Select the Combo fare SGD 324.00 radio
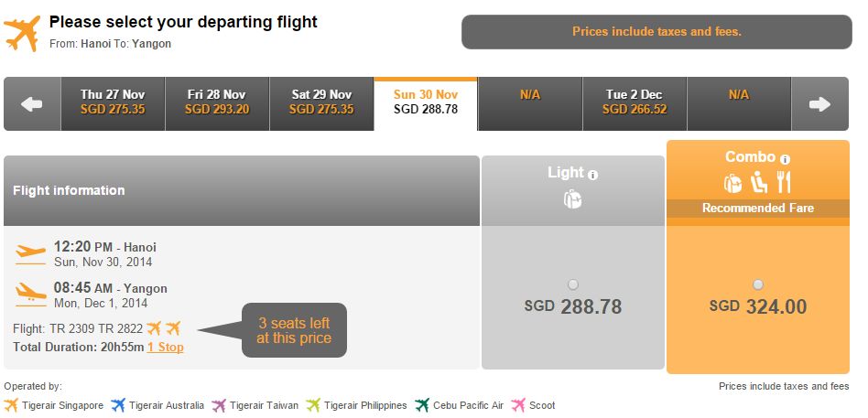Viewport: 868px width, 418px height. [x=758, y=284]
